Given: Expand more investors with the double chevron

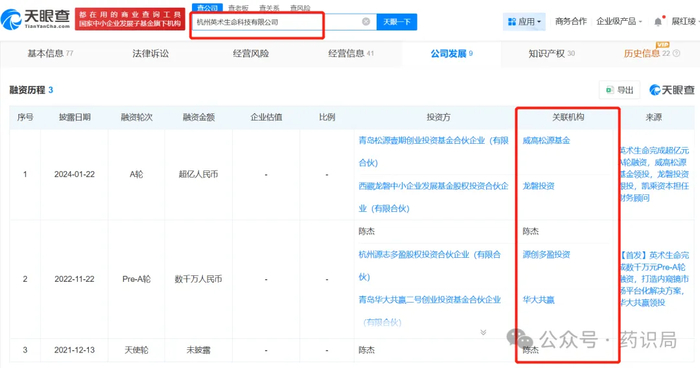Looking at the screenshot, I should [483, 332].
